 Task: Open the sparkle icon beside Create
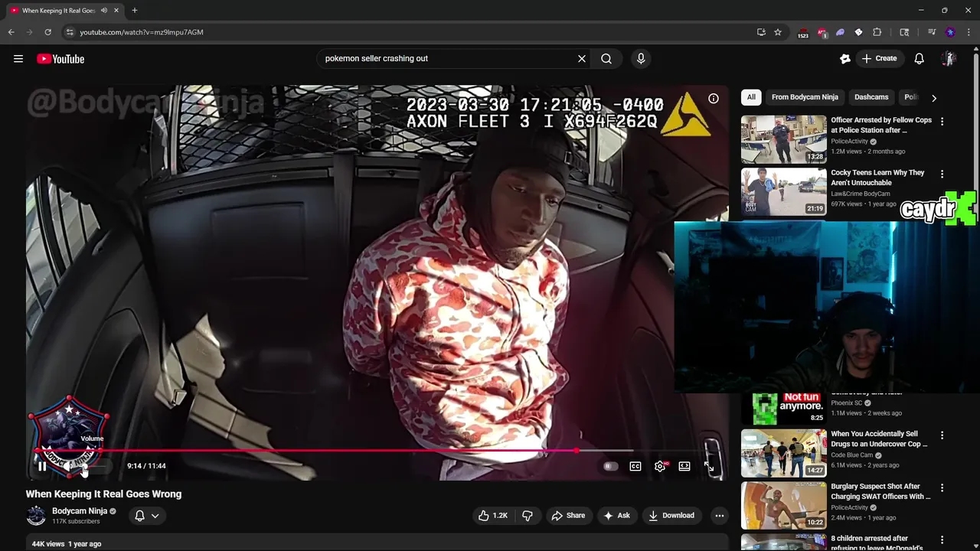click(845, 58)
